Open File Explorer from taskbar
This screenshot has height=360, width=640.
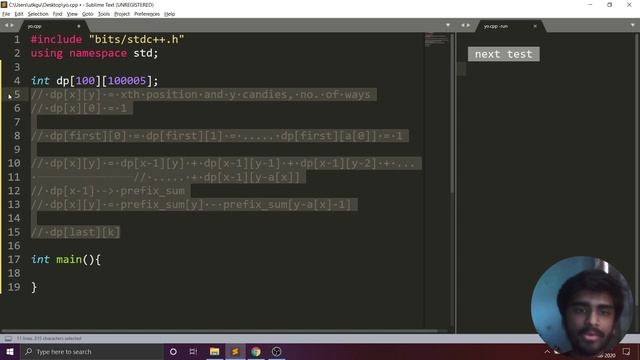tap(214, 351)
